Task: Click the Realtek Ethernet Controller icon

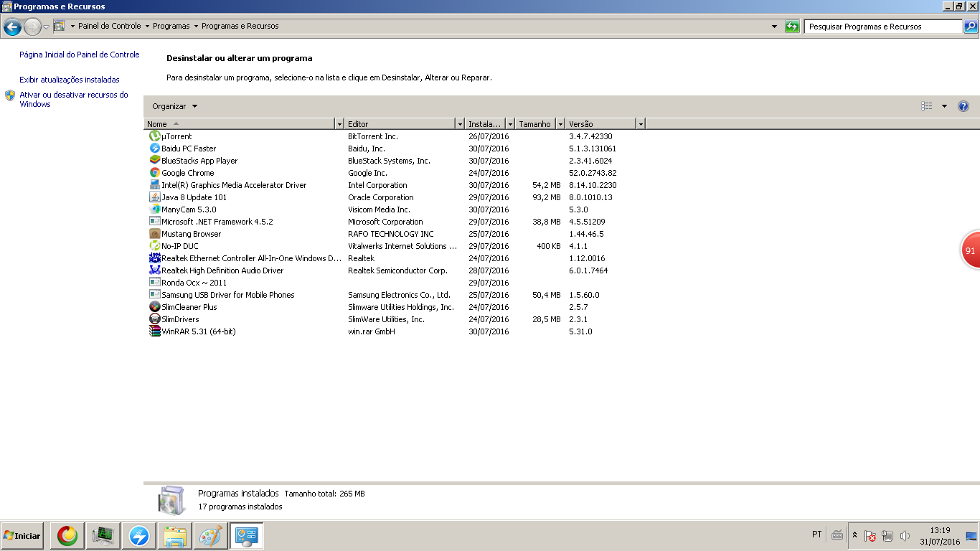Action: click(x=154, y=258)
